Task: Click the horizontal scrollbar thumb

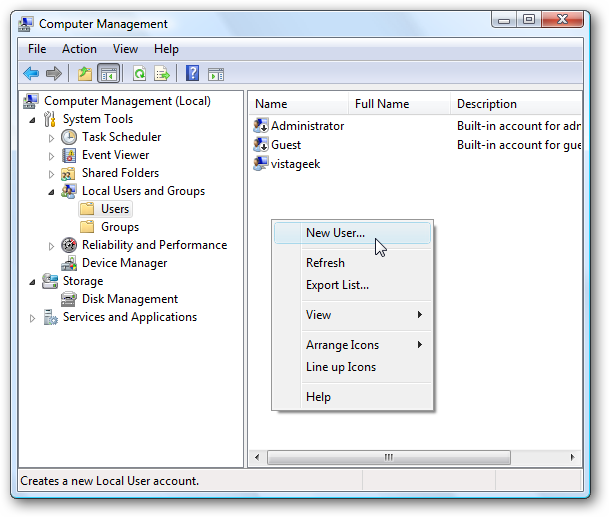Action: pos(389,457)
